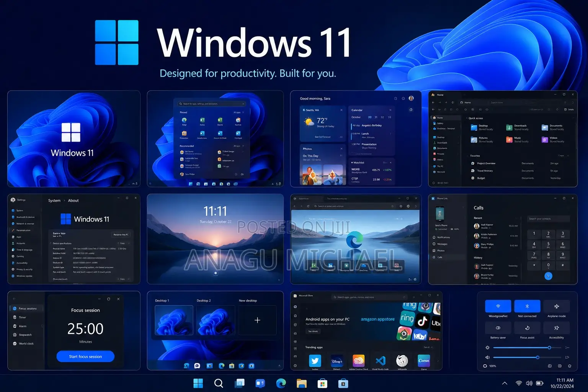Viewport: 588px width, 392px height.
Task: Open the Downloads folder in Quick access
Action: (518, 127)
